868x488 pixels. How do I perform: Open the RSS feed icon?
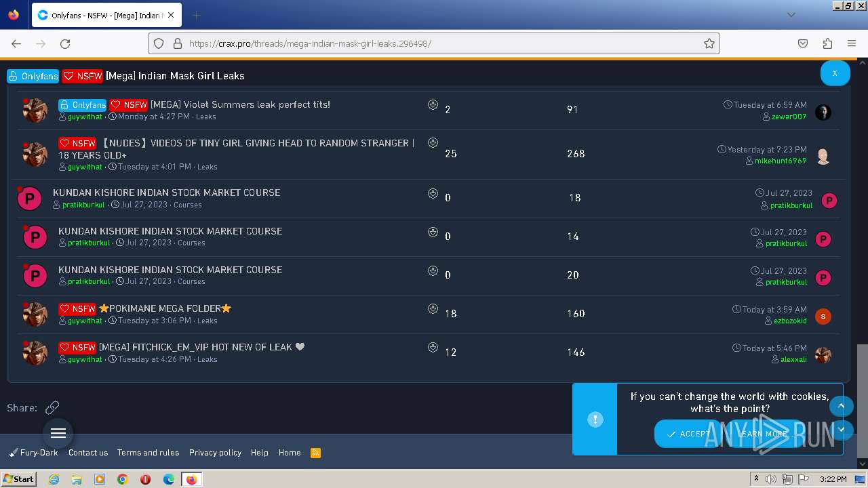(315, 453)
